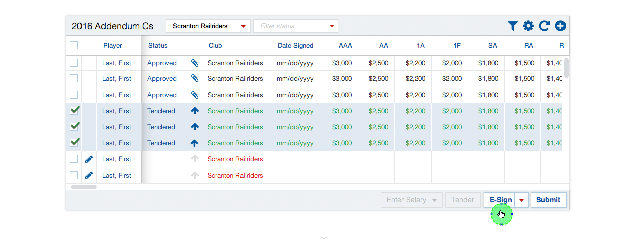Click pencil edit icon in second-to-last row
644x252 pixels.
89,159
